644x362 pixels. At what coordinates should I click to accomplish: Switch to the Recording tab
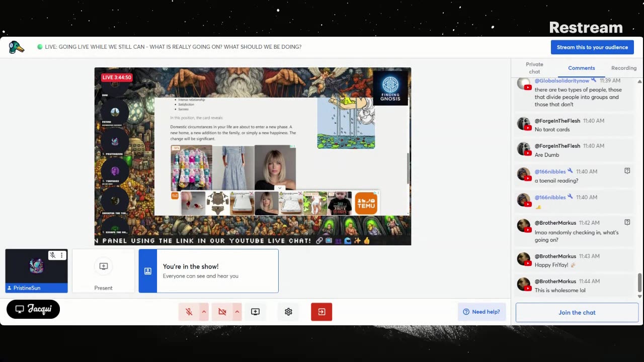624,68
